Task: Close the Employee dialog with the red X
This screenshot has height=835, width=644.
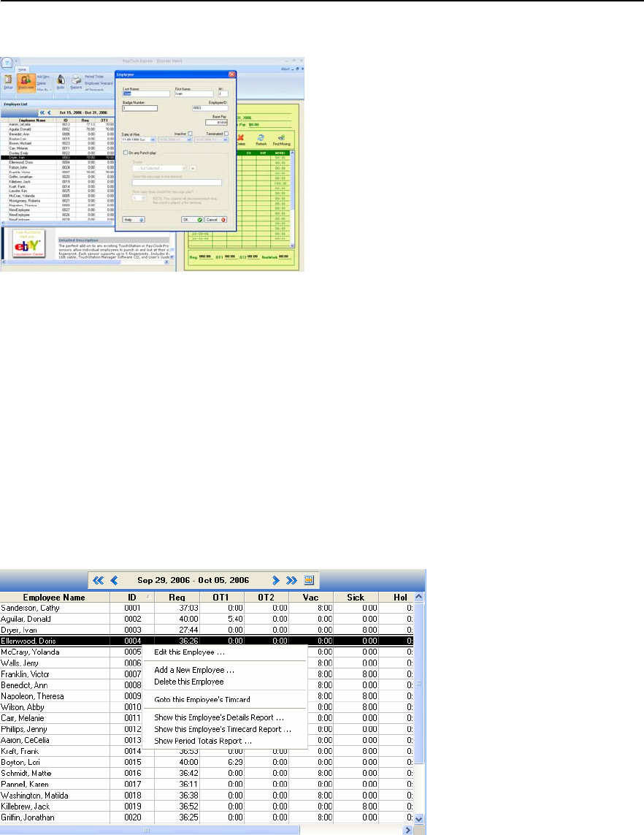Action: (x=232, y=75)
